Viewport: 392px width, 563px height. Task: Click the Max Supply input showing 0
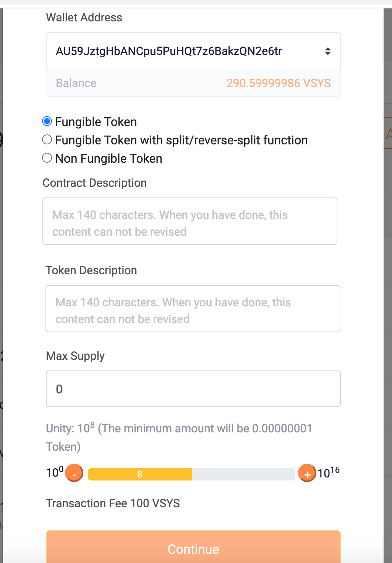click(x=193, y=388)
